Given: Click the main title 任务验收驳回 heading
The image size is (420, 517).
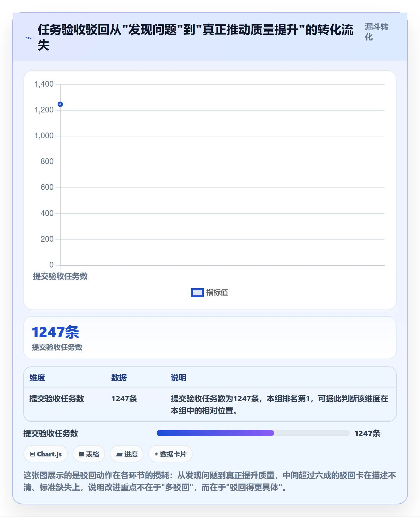Looking at the screenshot, I should pyautogui.click(x=196, y=37).
